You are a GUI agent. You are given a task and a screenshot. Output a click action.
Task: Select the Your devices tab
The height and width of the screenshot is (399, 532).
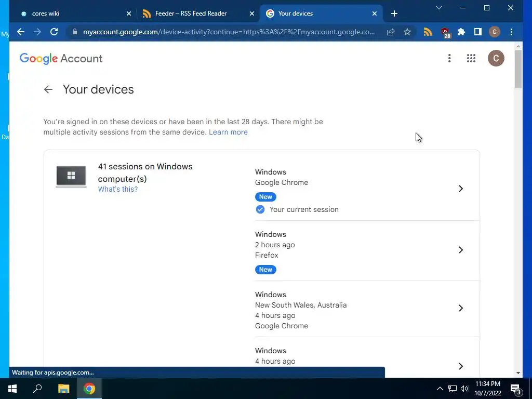321,14
